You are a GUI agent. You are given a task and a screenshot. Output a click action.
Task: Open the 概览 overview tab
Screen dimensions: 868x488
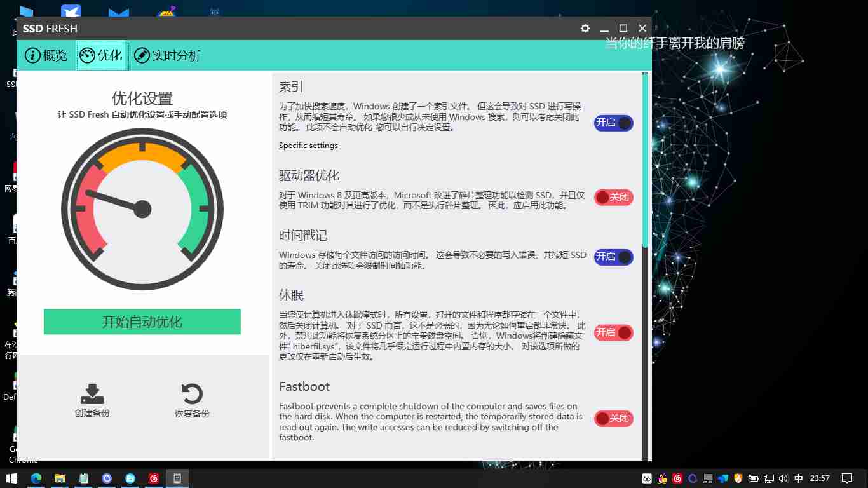pyautogui.click(x=46, y=56)
